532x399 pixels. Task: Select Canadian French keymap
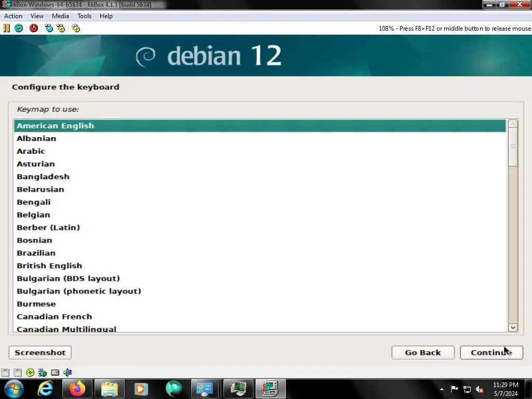tap(260, 316)
